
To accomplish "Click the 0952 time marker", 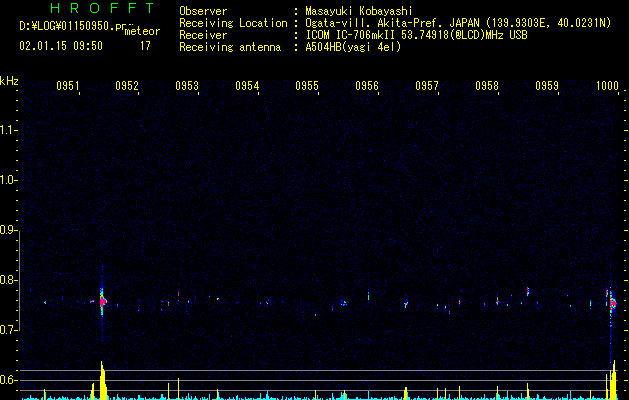I will pos(127,86).
